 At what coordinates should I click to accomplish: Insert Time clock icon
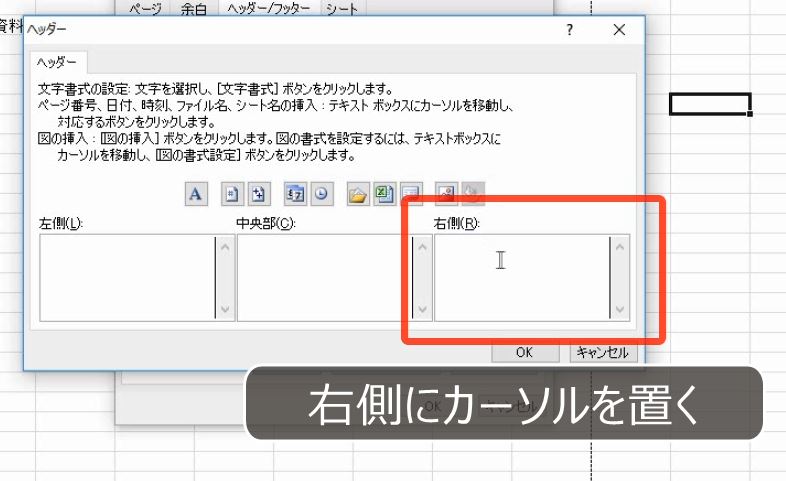click(322, 194)
